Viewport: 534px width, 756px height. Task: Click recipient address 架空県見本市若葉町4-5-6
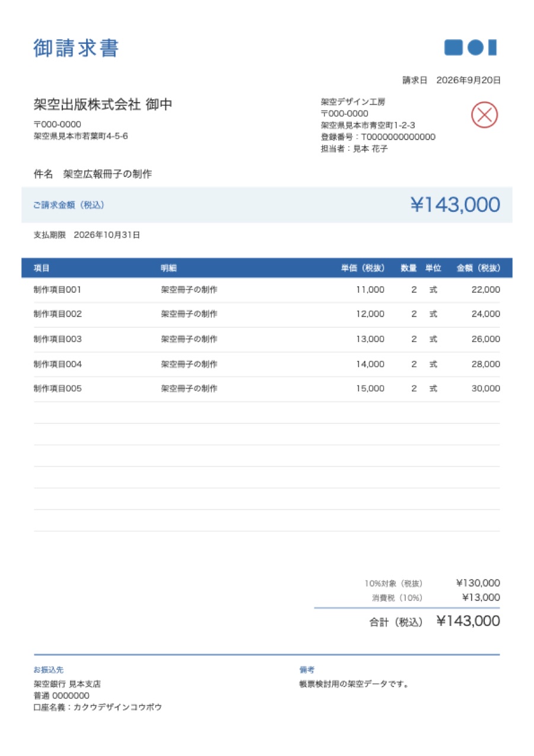[x=81, y=136]
